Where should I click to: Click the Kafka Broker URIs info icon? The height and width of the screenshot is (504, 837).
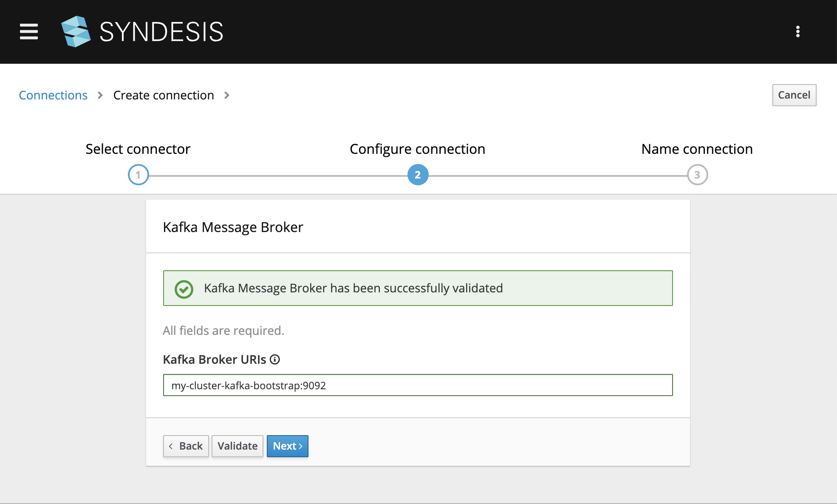pyautogui.click(x=275, y=360)
